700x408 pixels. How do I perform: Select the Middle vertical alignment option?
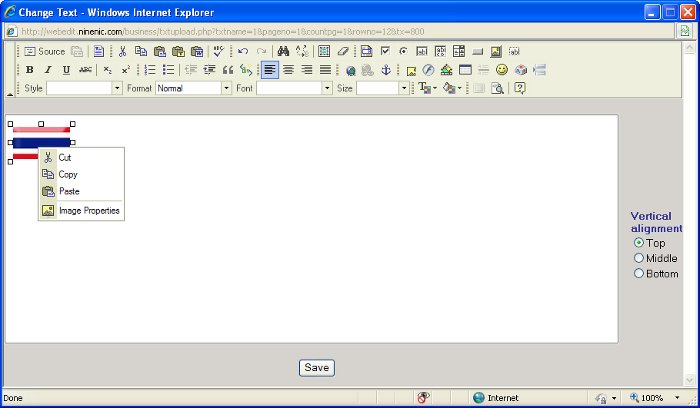point(640,258)
